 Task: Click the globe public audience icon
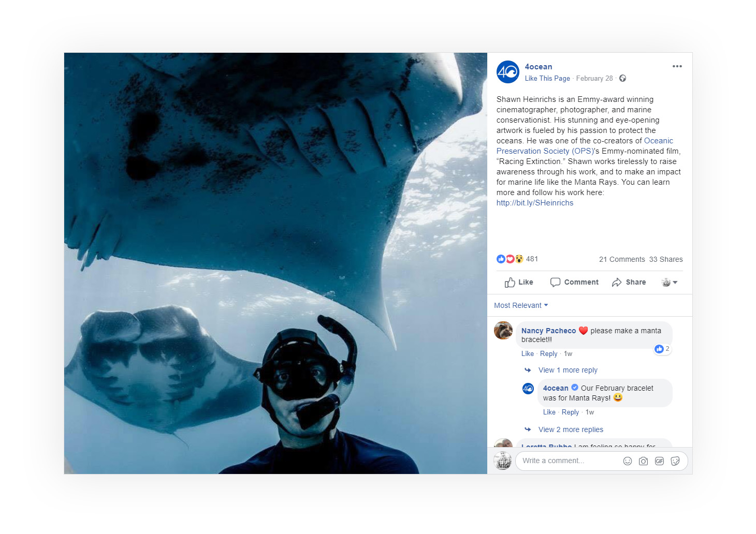pyautogui.click(x=622, y=78)
